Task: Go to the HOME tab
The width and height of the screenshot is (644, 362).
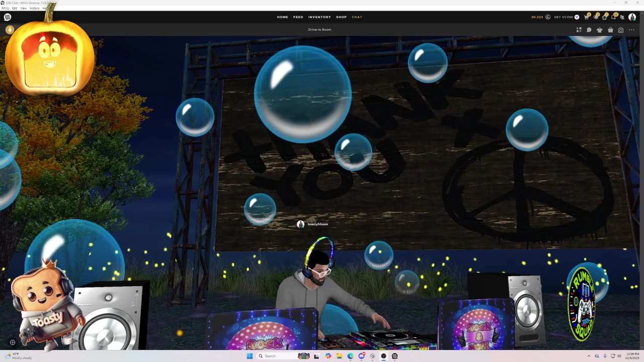Action: coord(283,17)
